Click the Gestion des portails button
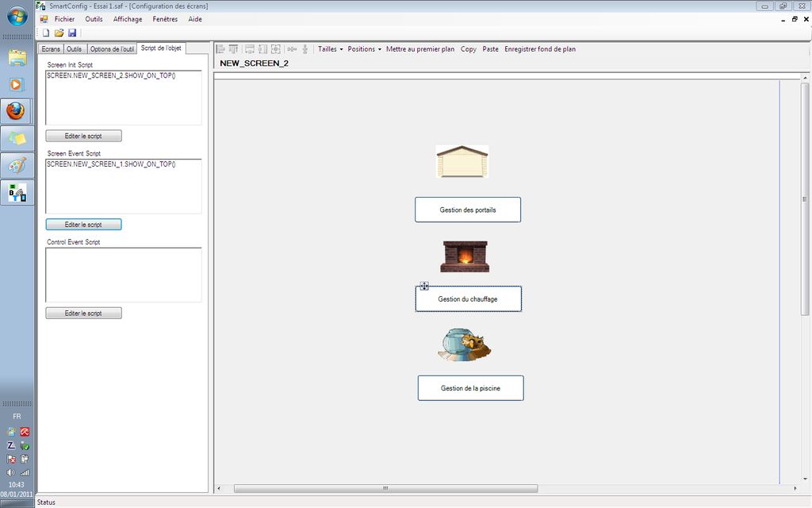This screenshot has height=508, width=812. click(x=468, y=210)
